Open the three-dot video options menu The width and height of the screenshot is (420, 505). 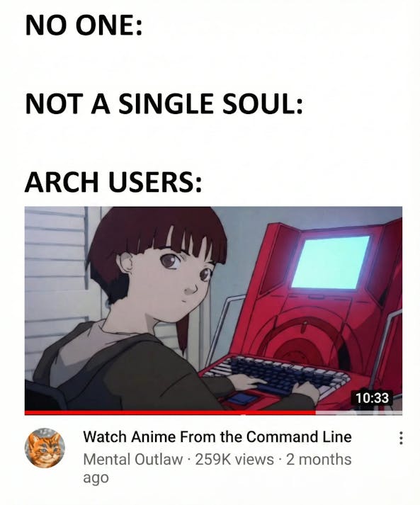point(401,438)
